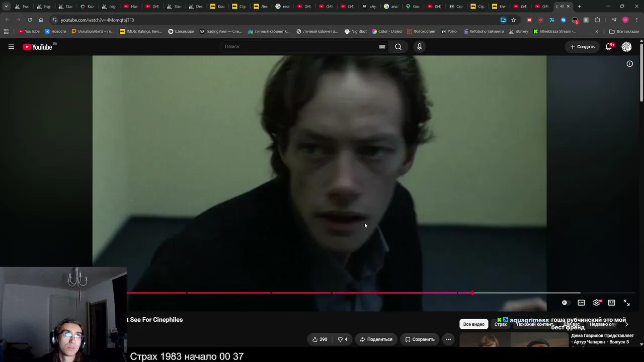
Task: Open the YouTube guide hamburger menu
Action: tap(11, 47)
